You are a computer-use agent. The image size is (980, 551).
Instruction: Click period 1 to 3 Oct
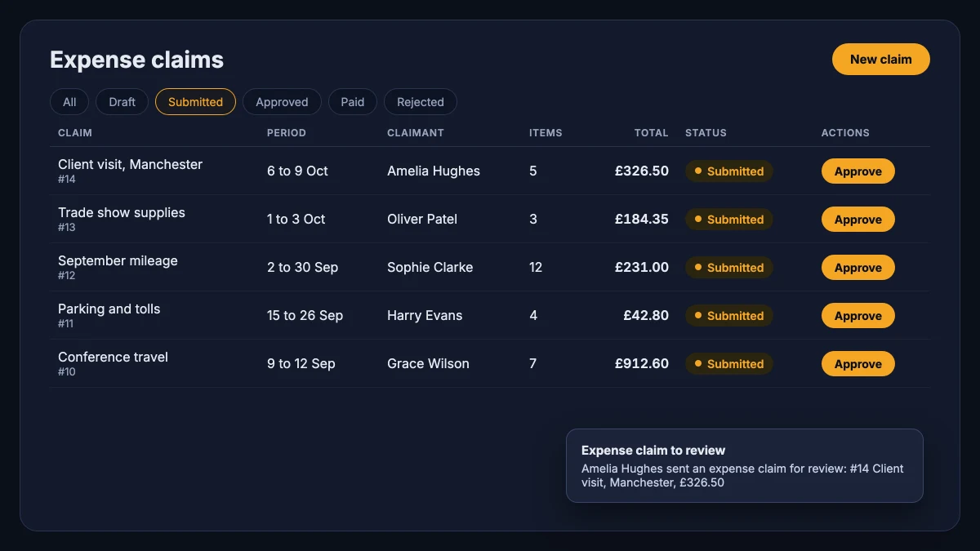(x=296, y=219)
